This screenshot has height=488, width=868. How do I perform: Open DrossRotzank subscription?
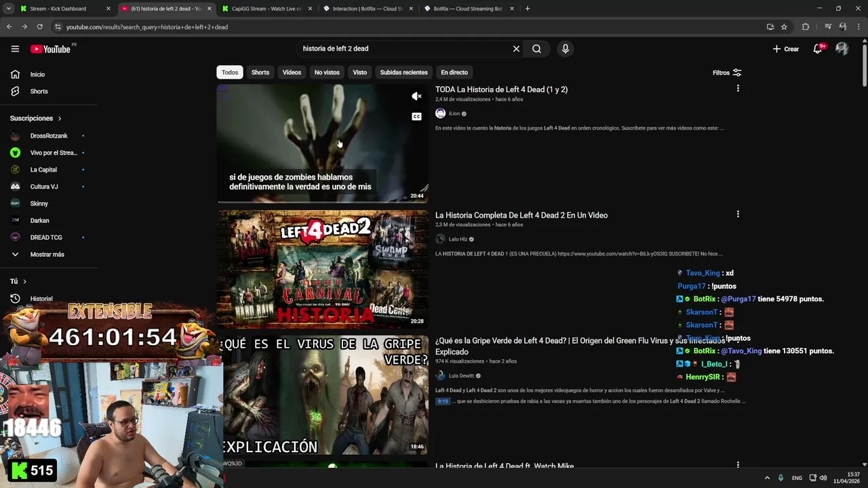(49, 136)
